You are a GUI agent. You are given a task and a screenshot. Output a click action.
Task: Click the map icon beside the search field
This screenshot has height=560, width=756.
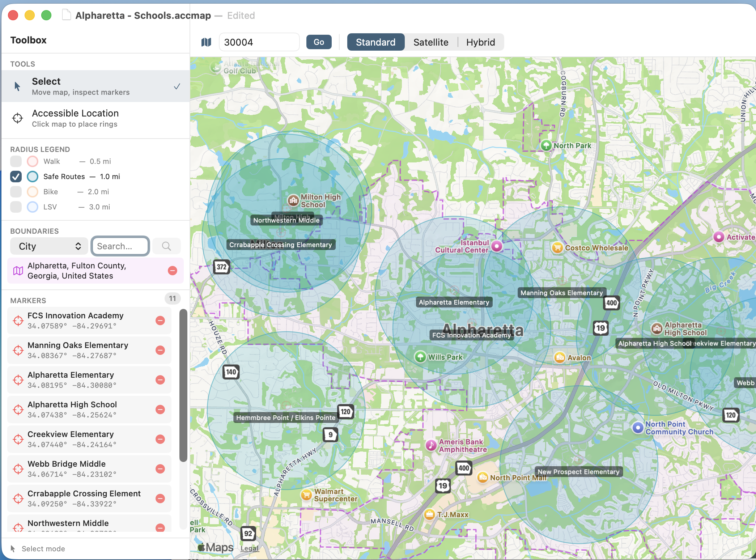[x=206, y=42]
